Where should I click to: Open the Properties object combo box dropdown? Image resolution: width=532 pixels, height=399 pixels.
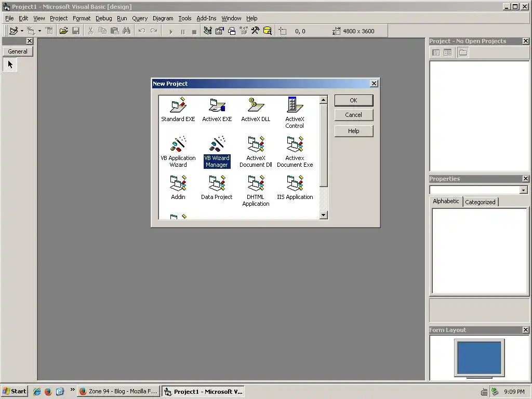click(x=524, y=190)
